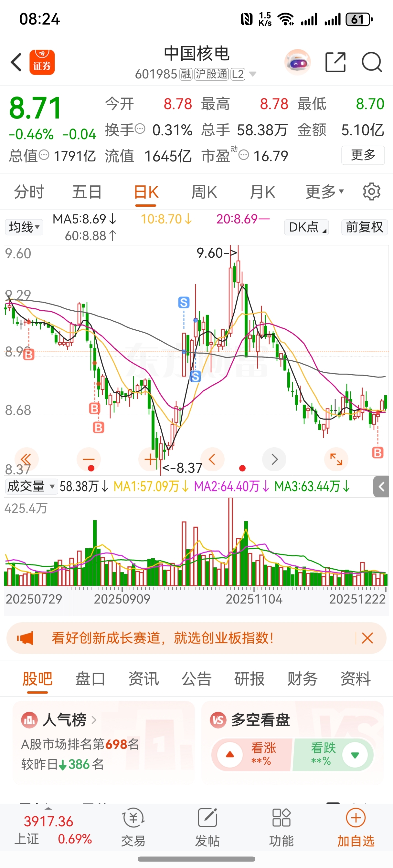This screenshot has height=868, width=393.
Task: Open the search magnifier icon
Action: point(372,62)
